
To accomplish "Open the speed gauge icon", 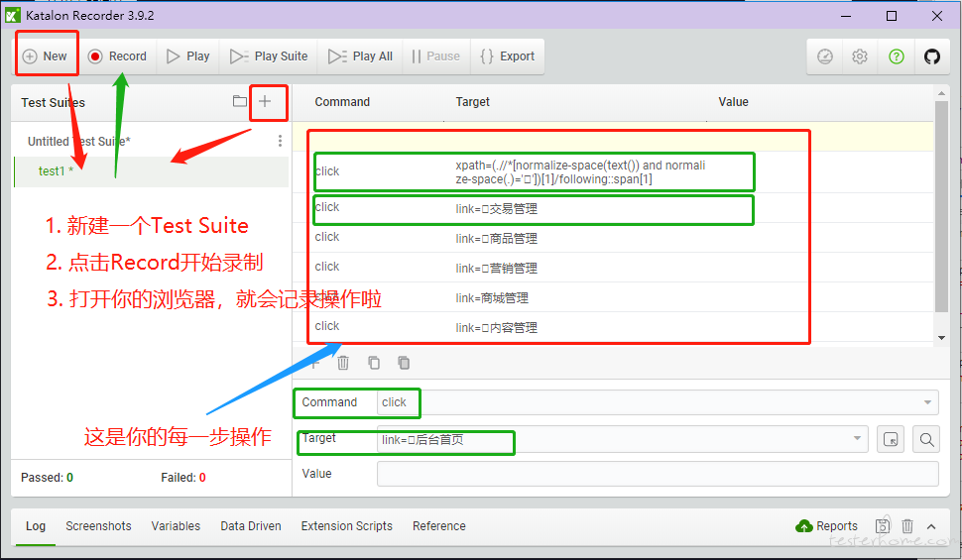I will [x=825, y=57].
